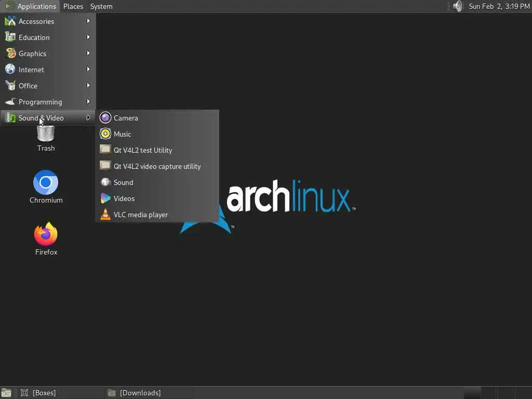Click the Accessories label
This screenshot has height=399, width=532.
coord(36,21)
